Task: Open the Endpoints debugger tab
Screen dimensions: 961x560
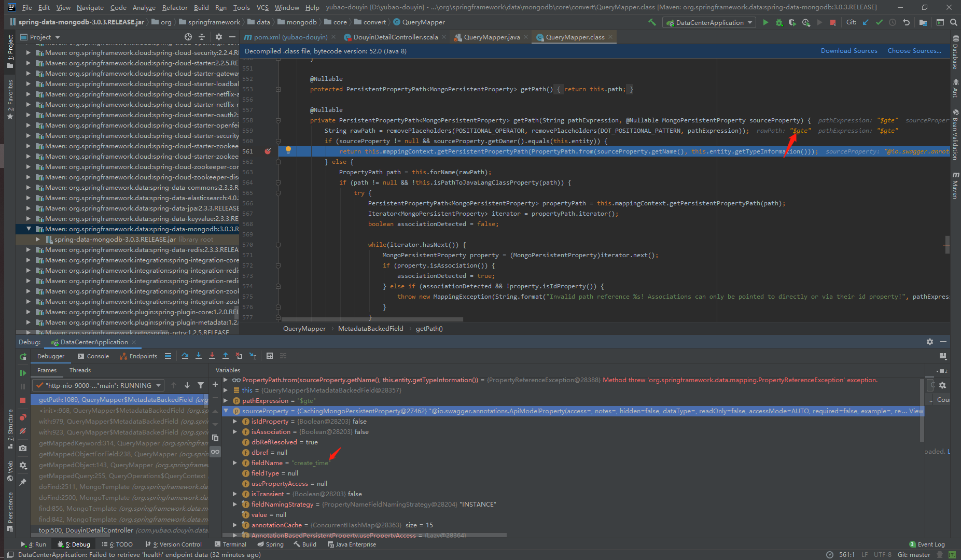Action: tap(138, 356)
